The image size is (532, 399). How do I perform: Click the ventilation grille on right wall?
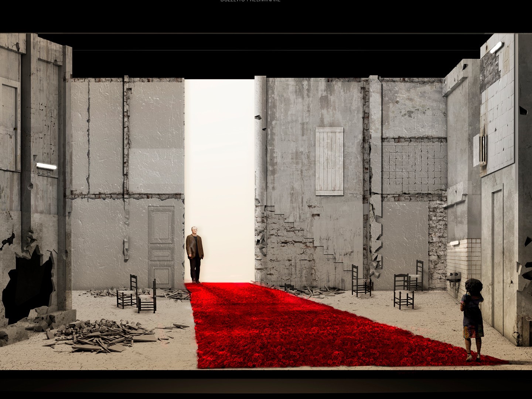pyautogui.click(x=482, y=149)
